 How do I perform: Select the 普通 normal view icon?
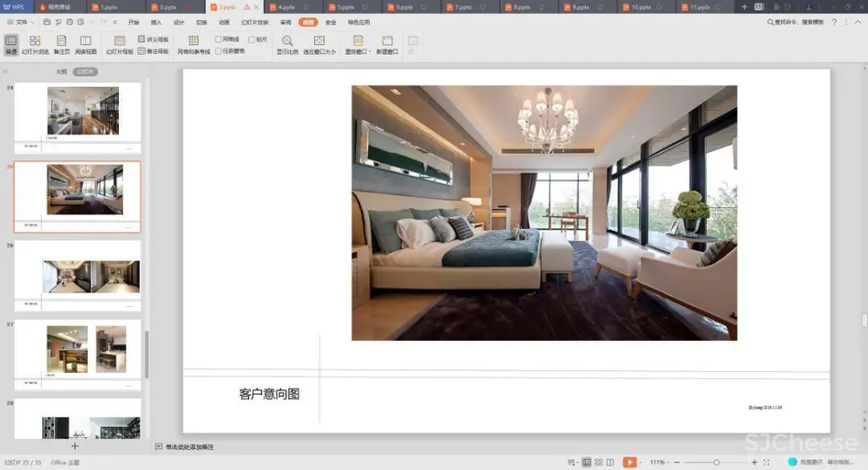[11, 44]
